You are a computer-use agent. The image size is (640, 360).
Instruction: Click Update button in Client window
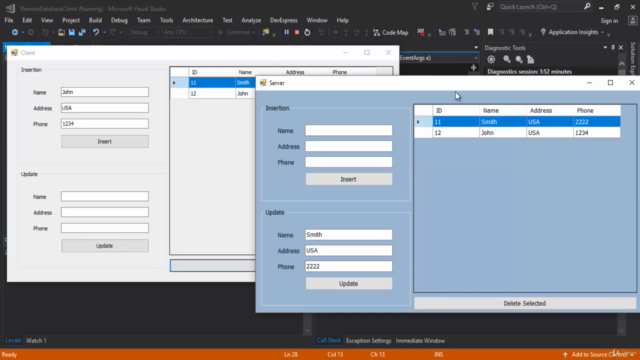coord(104,246)
